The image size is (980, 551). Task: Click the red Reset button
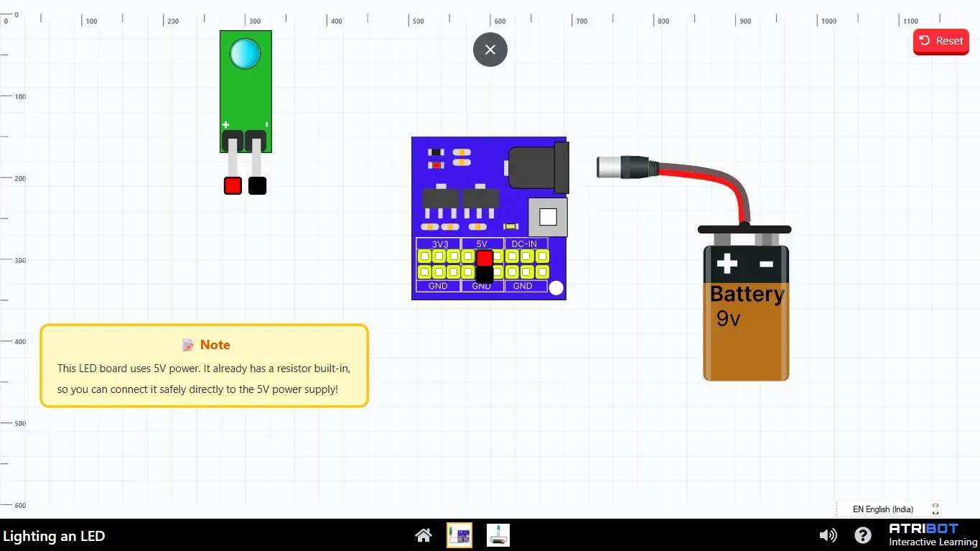(941, 41)
